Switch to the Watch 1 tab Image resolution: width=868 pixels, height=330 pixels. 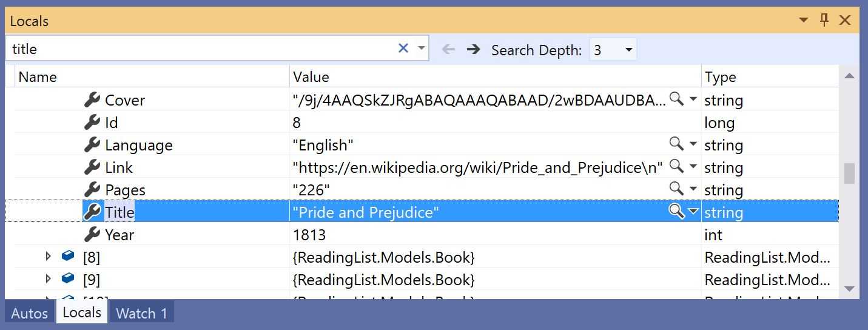141,313
